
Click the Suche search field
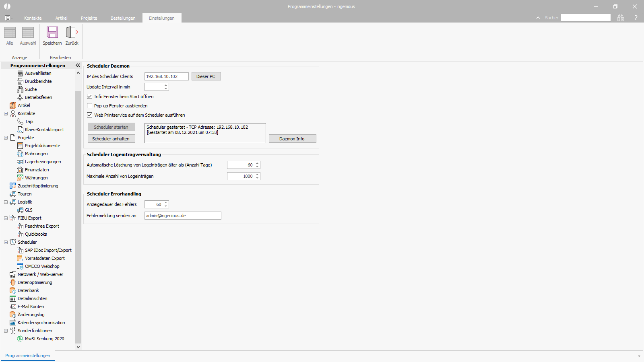pyautogui.click(x=586, y=18)
